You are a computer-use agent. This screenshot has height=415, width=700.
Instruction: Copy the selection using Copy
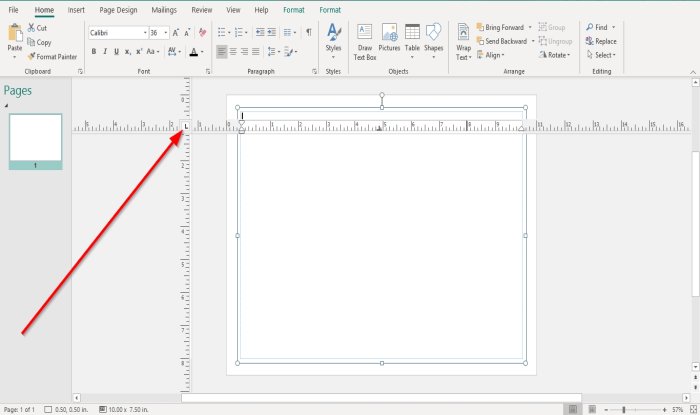pyautogui.click(x=39, y=42)
